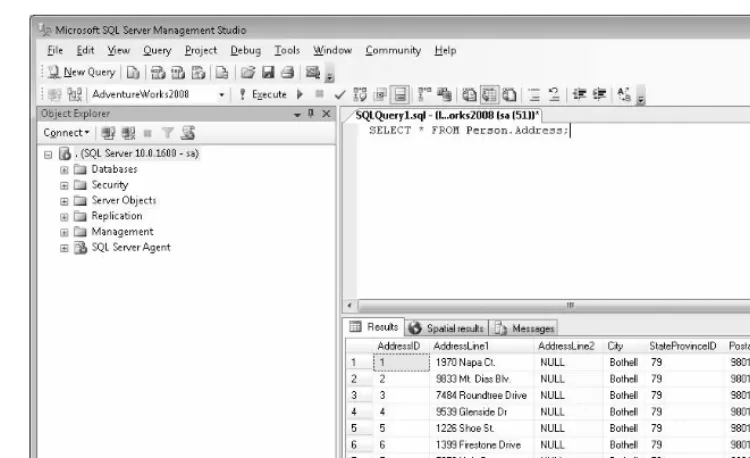Image resolution: width=750 pixels, height=458 pixels.
Task: Open a new Analysis Services MDX Query
Action: pos(158,73)
